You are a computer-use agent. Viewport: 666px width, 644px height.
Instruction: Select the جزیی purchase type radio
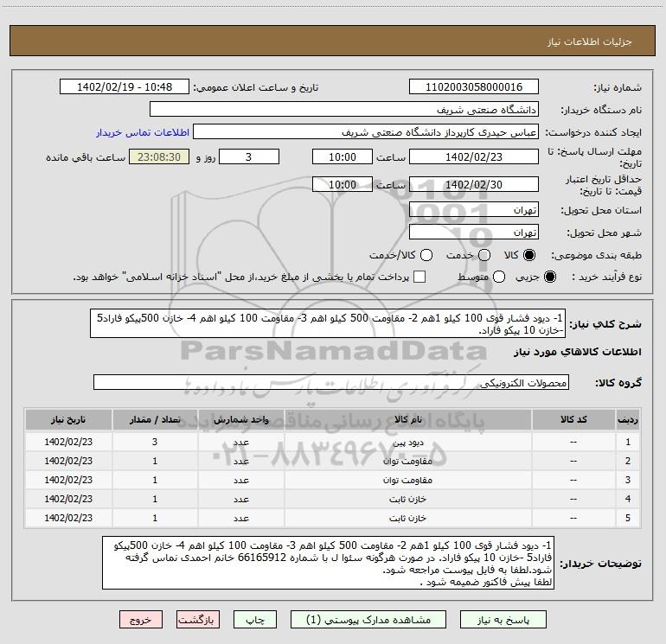550,277
